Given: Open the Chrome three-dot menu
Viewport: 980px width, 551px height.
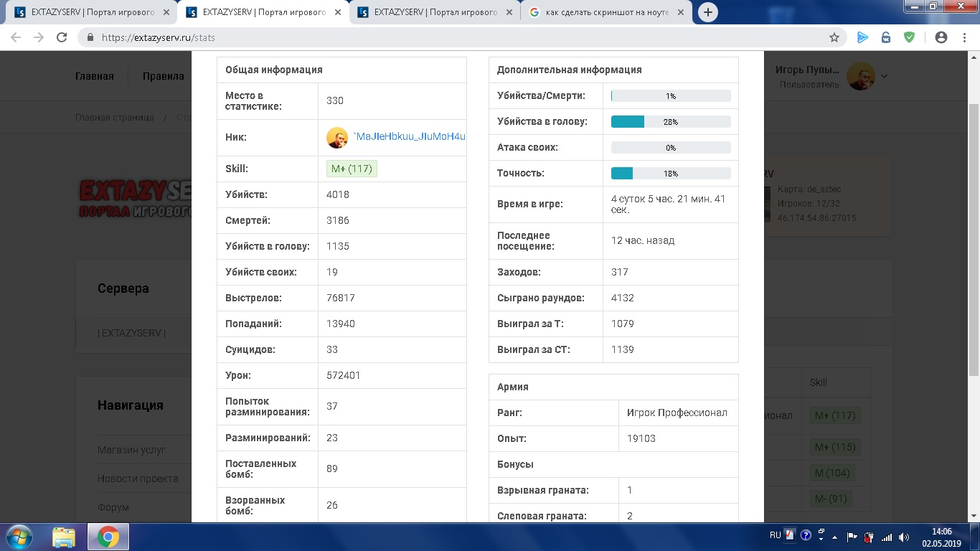Looking at the screenshot, I should [963, 38].
